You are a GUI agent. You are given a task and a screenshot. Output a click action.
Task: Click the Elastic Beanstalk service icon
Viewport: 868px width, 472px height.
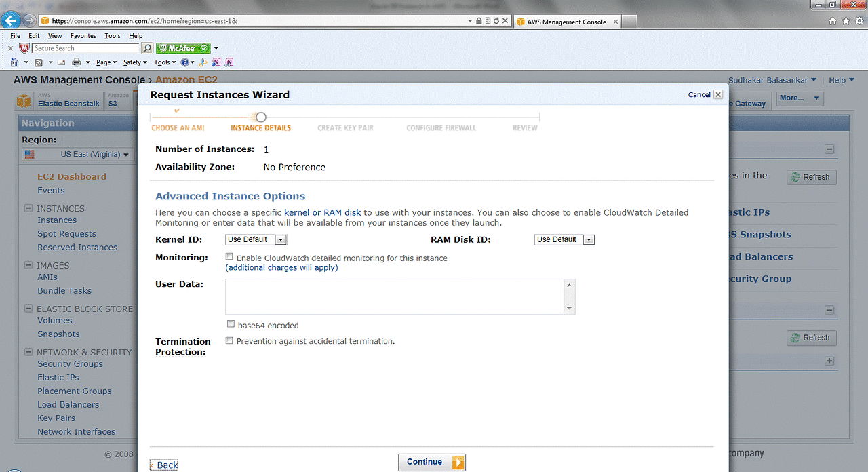(x=24, y=101)
